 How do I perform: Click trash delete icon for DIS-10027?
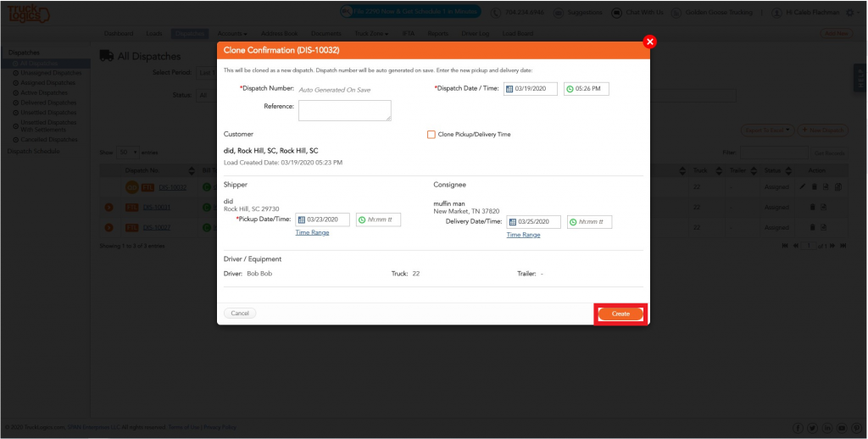tap(813, 227)
